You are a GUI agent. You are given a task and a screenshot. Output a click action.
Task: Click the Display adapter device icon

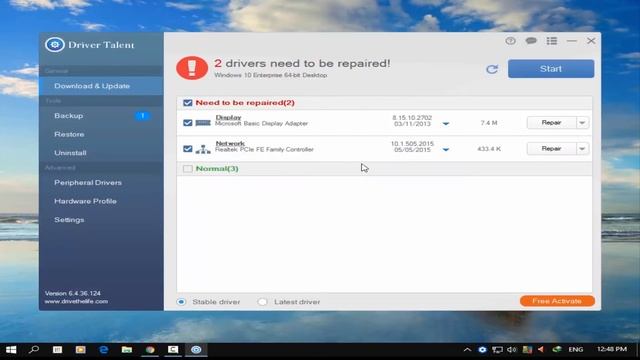click(x=203, y=122)
